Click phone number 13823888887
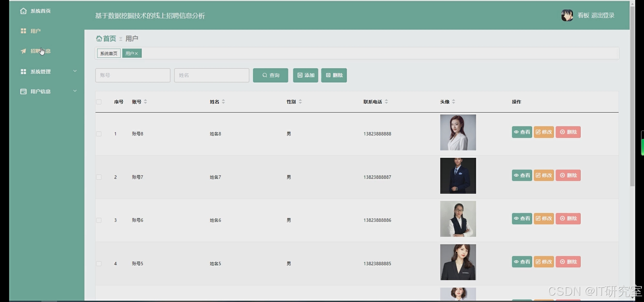The width and height of the screenshot is (644, 302). (377, 177)
